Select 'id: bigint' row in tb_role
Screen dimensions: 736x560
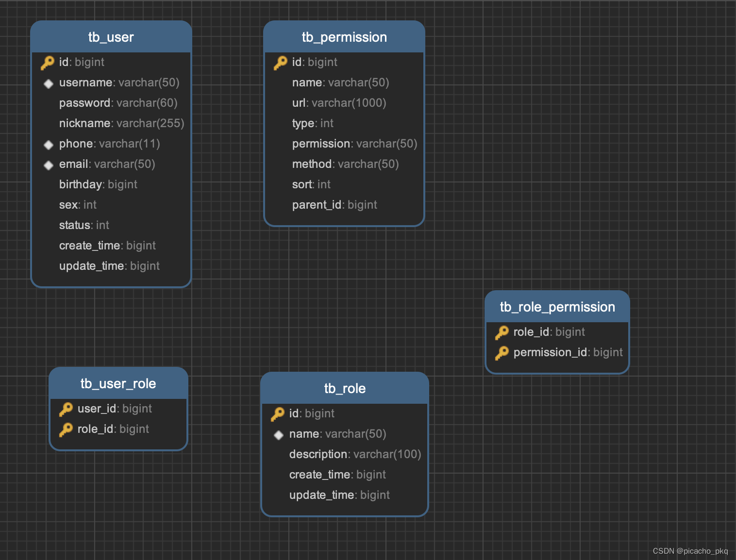tap(345, 413)
